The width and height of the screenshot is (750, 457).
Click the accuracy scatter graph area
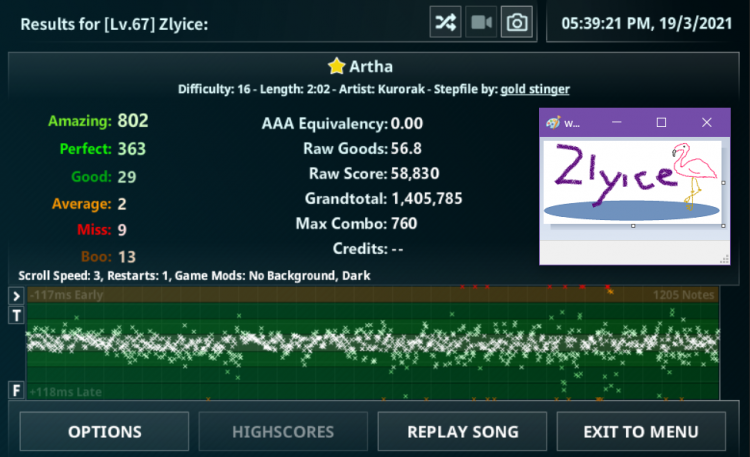pos(373,343)
